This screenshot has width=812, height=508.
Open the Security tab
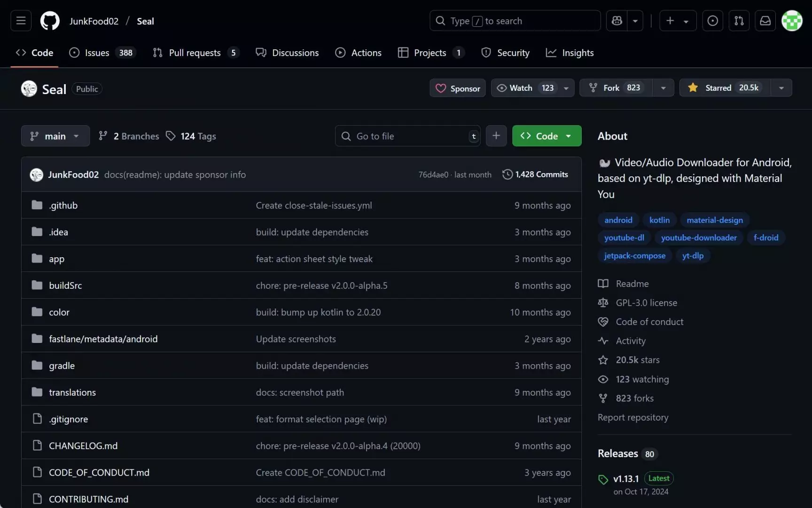point(505,53)
